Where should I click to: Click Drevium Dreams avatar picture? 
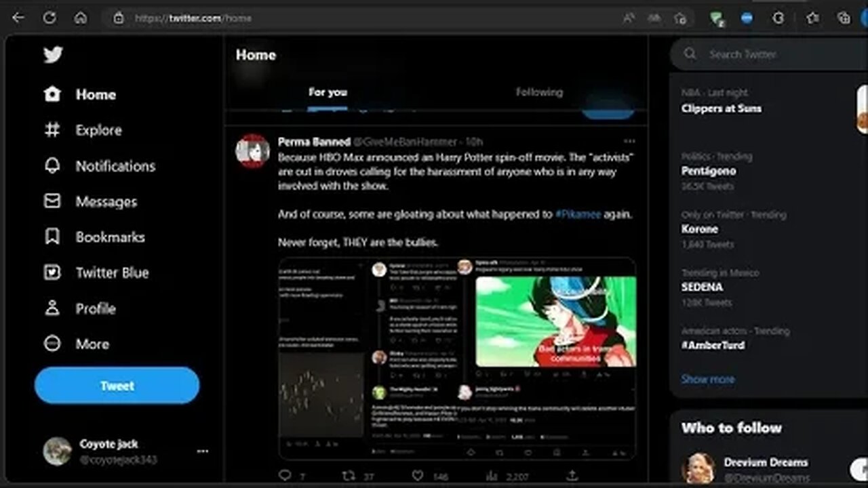698,469
